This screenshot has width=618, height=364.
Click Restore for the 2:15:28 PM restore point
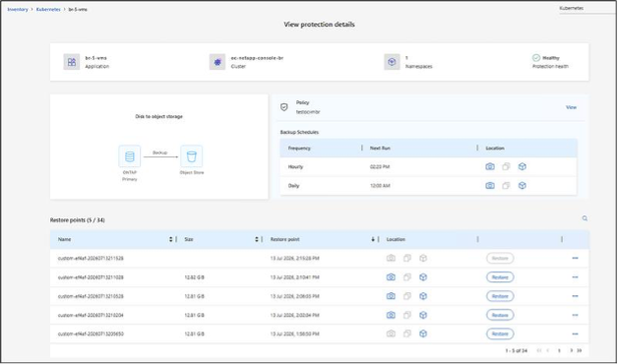500,259
